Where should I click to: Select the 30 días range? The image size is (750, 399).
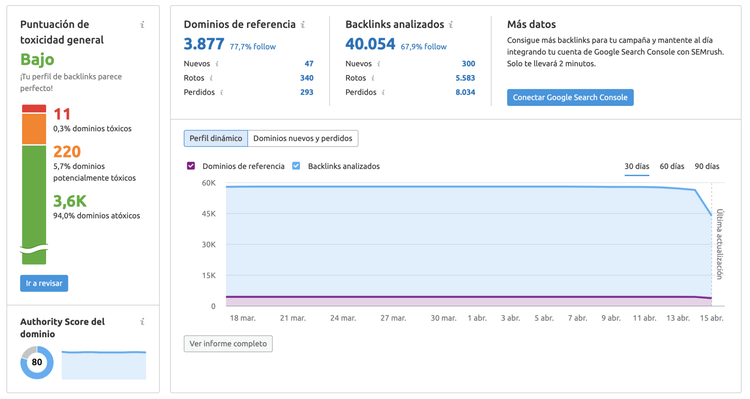637,166
